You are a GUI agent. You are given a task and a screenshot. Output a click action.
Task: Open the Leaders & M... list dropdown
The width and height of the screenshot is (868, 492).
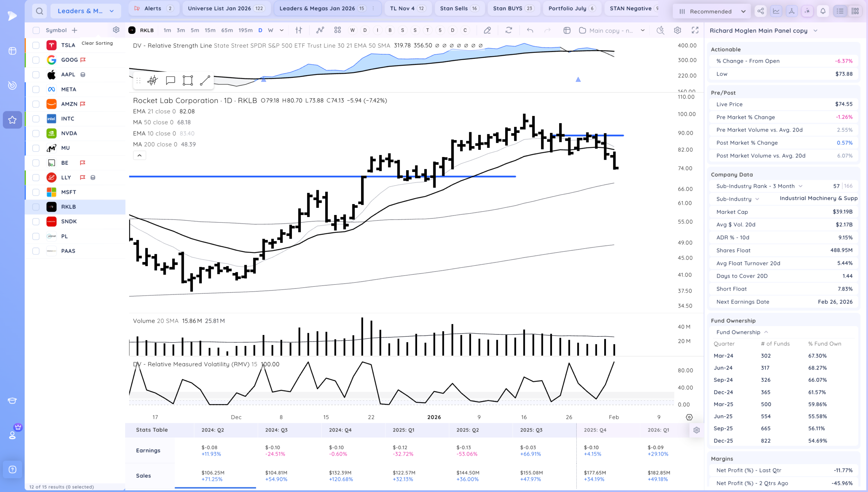[x=86, y=11]
